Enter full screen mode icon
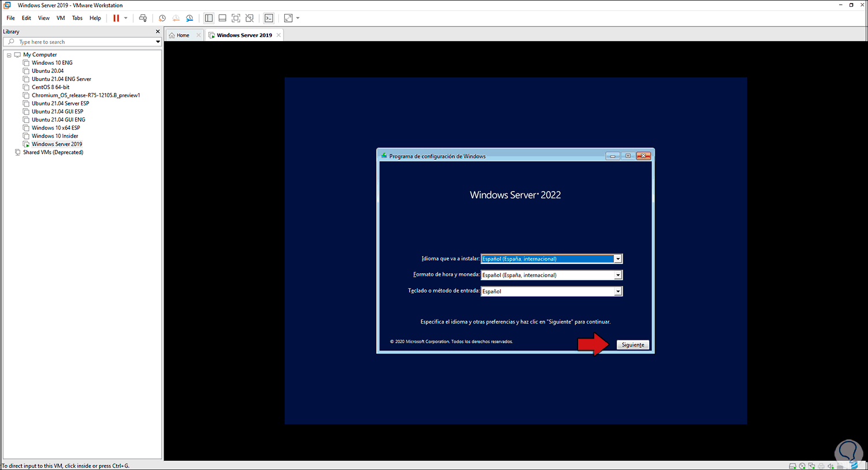This screenshot has width=868, height=470. click(x=236, y=18)
